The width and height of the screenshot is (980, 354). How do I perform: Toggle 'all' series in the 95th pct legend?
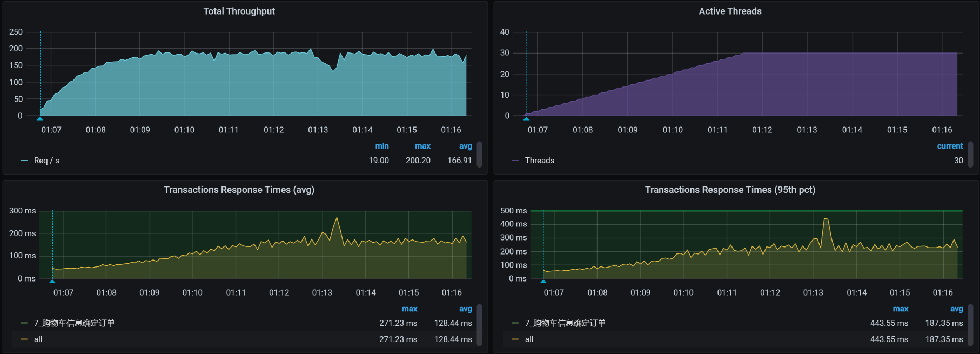point(529,339)
